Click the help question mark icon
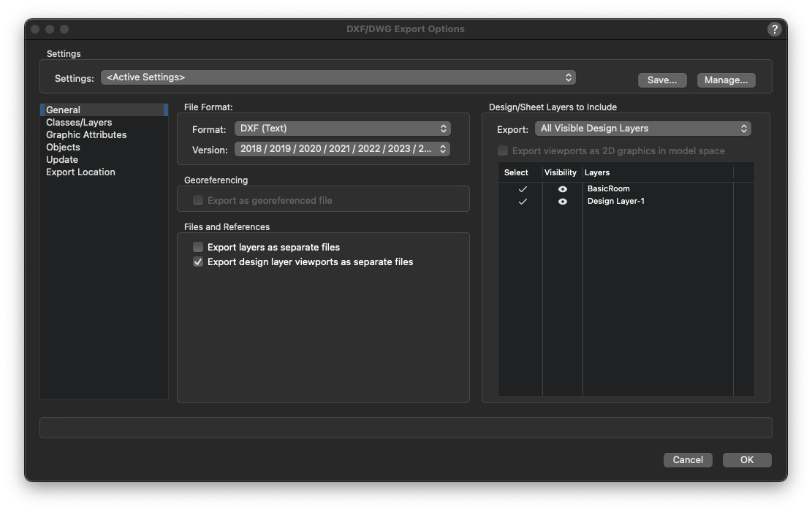 click(774, 29)
